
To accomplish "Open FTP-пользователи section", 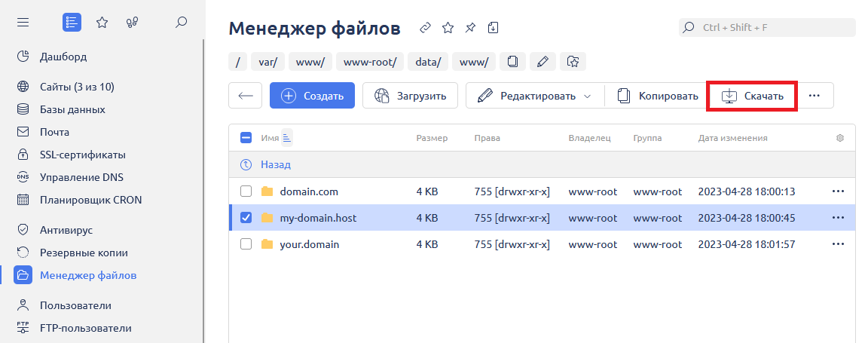I will 85,328.
